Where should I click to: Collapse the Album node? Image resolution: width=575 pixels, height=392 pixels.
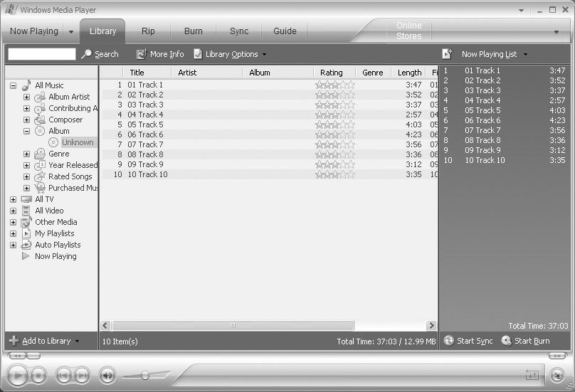point(27,132)
